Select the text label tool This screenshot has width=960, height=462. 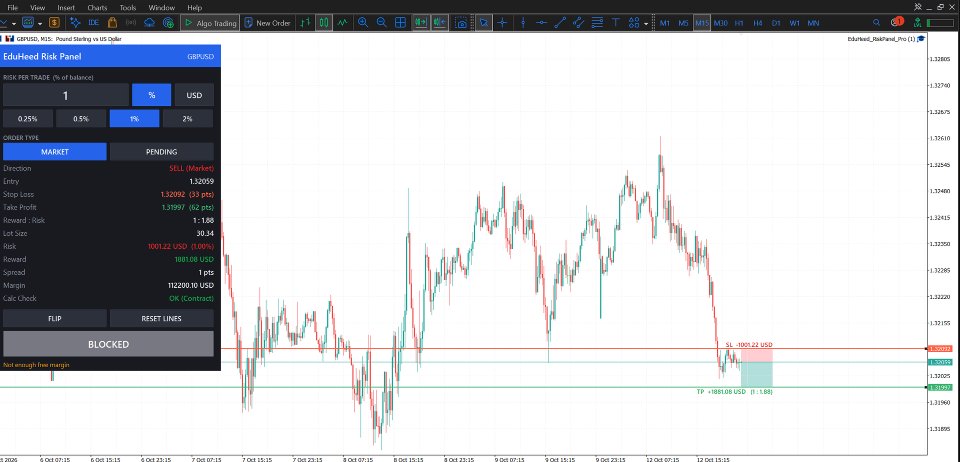616,23
